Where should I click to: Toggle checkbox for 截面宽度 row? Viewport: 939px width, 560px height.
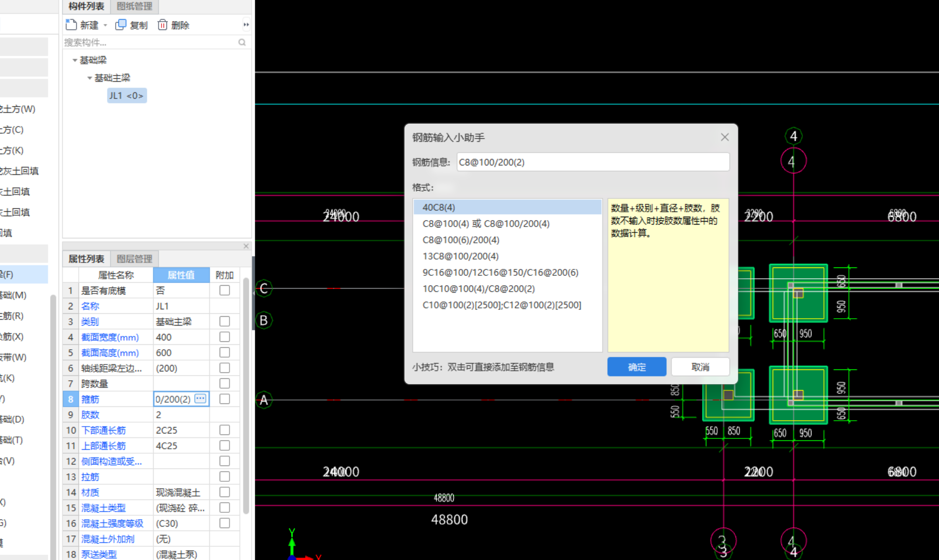coord(225,337)
